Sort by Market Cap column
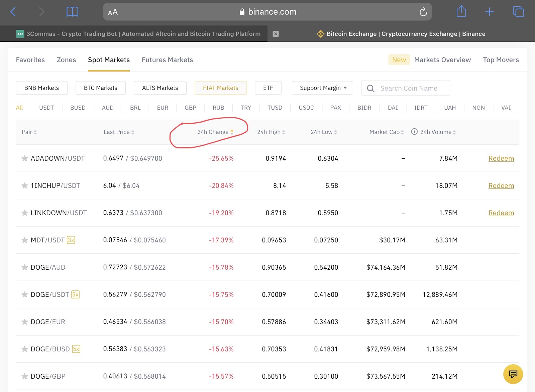 pos(387,132)
